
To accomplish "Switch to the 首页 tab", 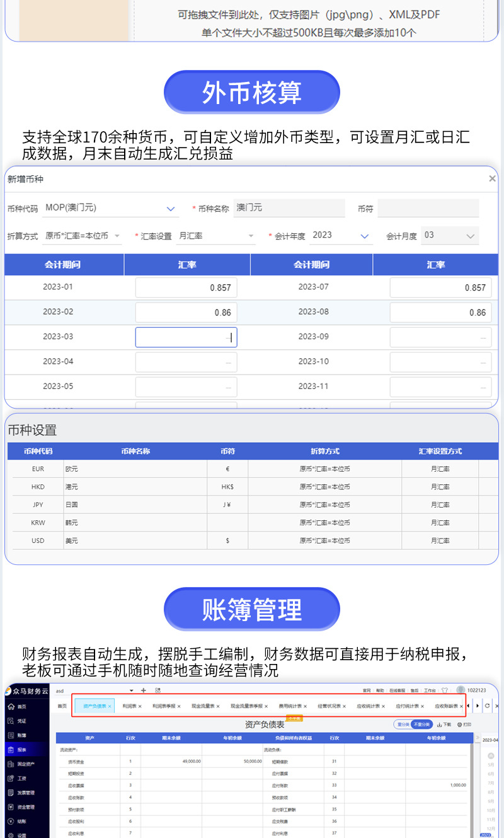I will (62, 706).
